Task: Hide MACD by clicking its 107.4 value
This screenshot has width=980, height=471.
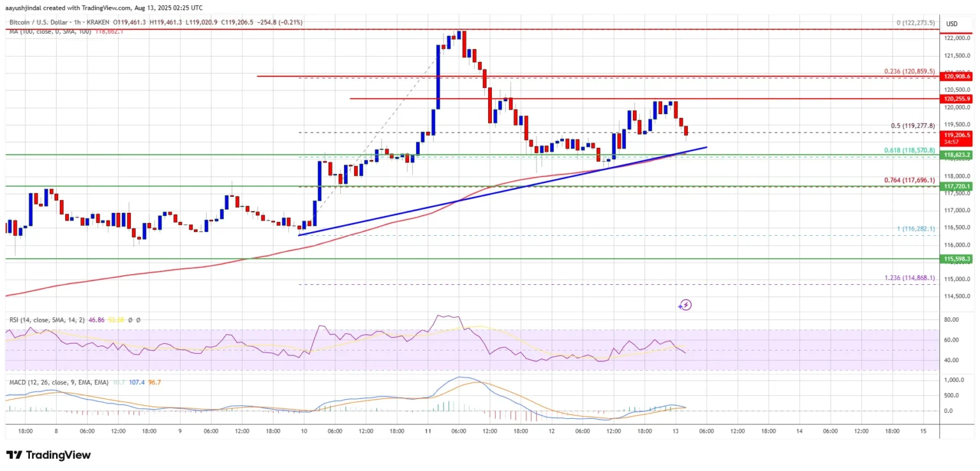Action: pyautogui.click(x=138, y=382)
